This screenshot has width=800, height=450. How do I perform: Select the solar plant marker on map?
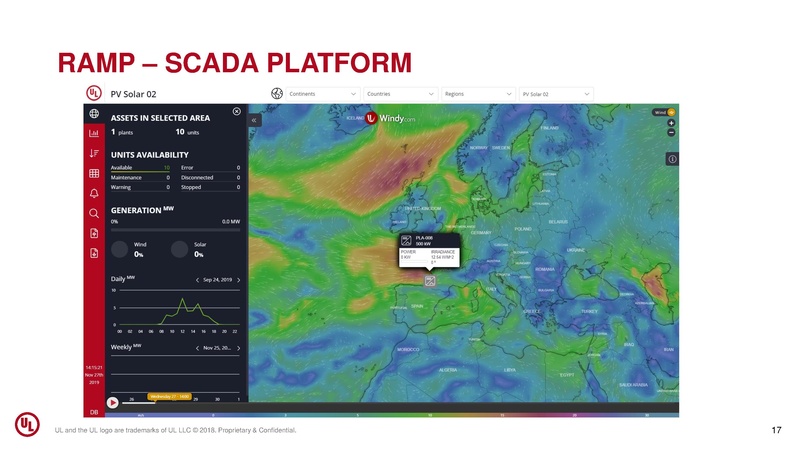point(430,281)
